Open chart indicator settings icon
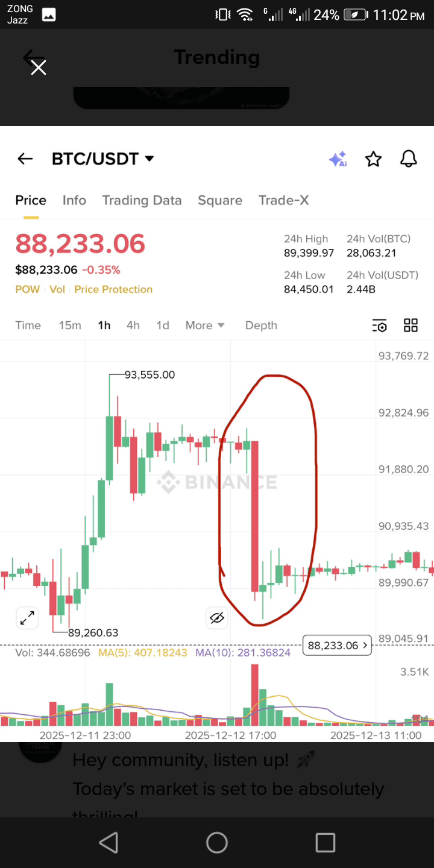The width and height of the screenshot is (434, 868). tap(379, 325)
